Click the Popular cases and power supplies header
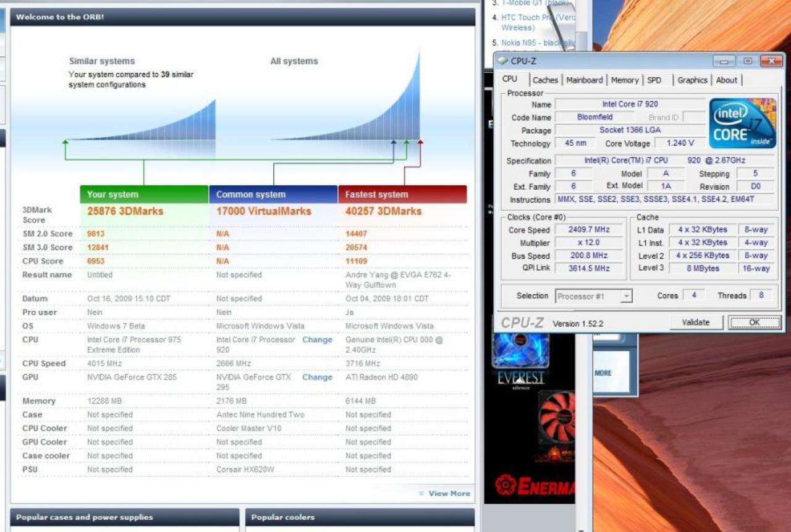The image size is (791, 532). click(x=125, y=517)
